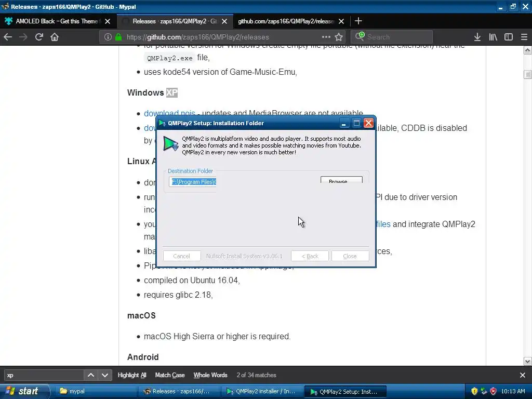532x399 pixels.
Task: Toggle Whole Words in the find bar
Action: (210, 375)
